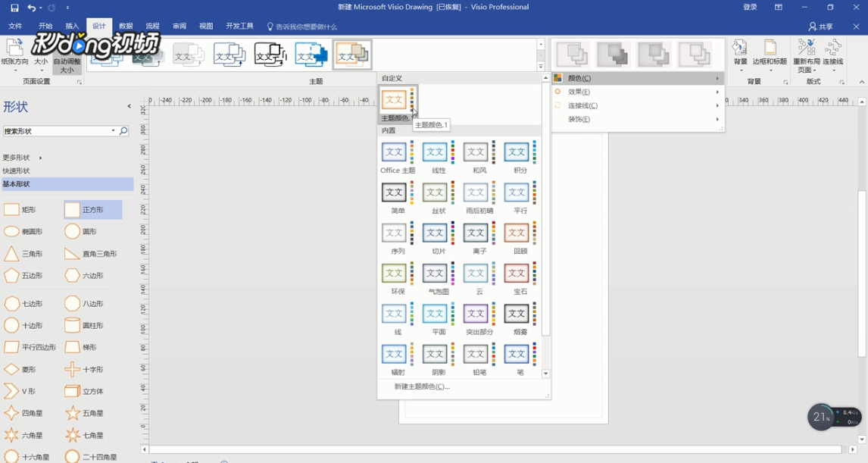This screenshot has height=463, width=868.
Task: Expand the 效果(E) submenu
Action: click(638, 92)
